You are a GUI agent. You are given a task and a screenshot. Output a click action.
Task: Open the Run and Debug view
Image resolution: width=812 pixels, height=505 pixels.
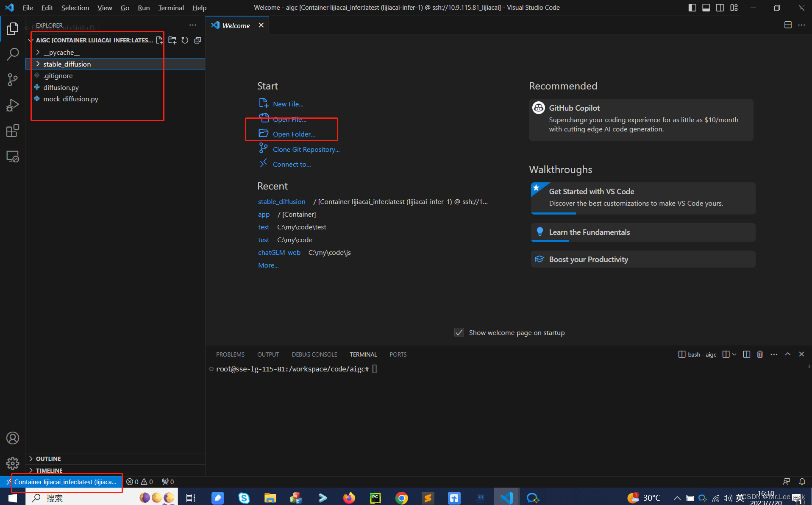13,105
